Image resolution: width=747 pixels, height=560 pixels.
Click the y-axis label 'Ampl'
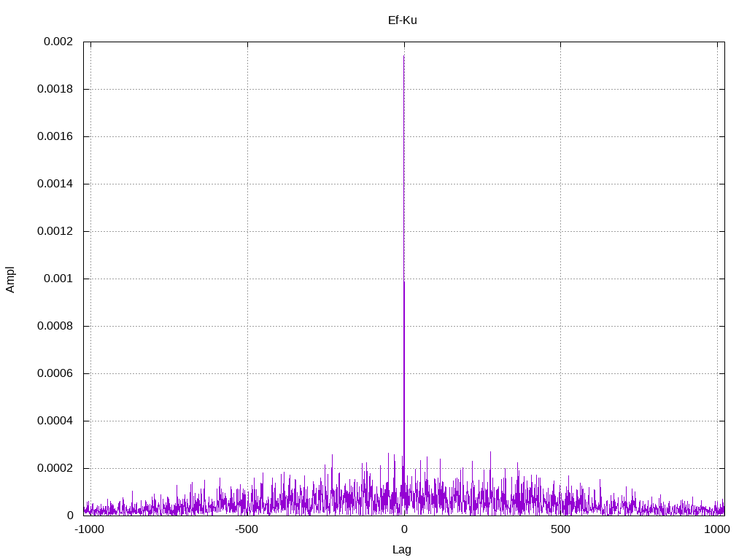point(10,279)
